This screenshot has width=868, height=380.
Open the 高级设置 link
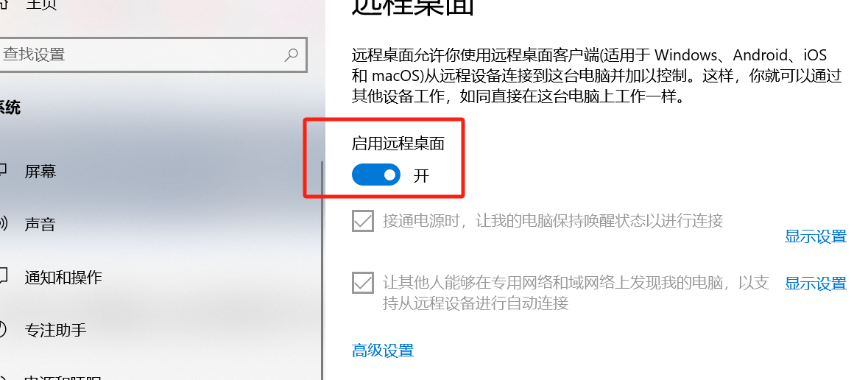tap(383, 350)
